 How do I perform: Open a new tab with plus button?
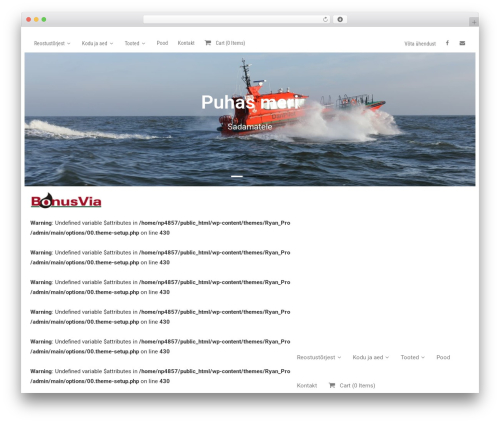pyautogui.click(x=474, y=22)
